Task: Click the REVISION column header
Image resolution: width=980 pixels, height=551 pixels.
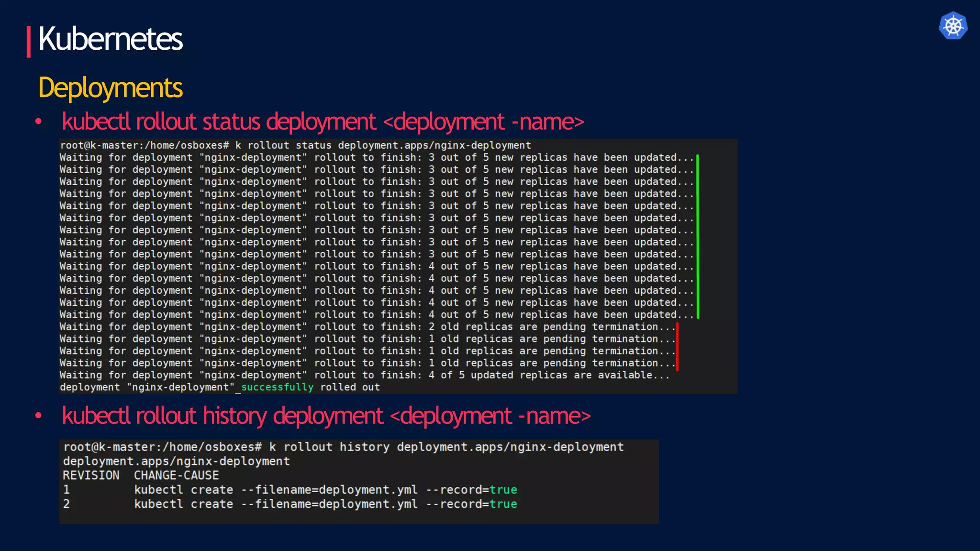Action: pyautogui.click(x=91, y=475)
